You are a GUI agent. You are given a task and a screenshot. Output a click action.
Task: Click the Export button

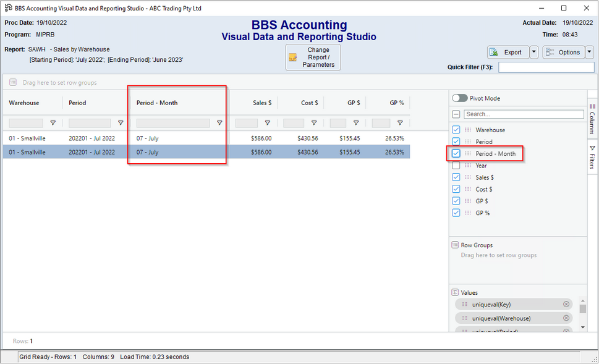point(508,53)
